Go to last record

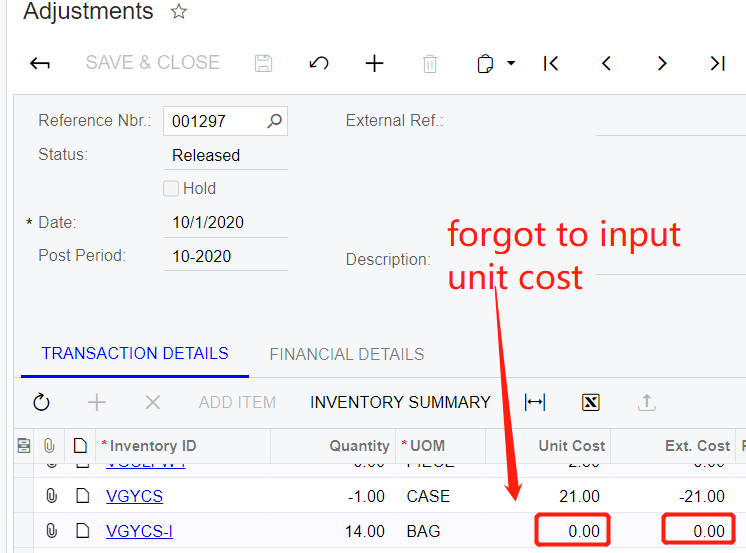(717, 63)
